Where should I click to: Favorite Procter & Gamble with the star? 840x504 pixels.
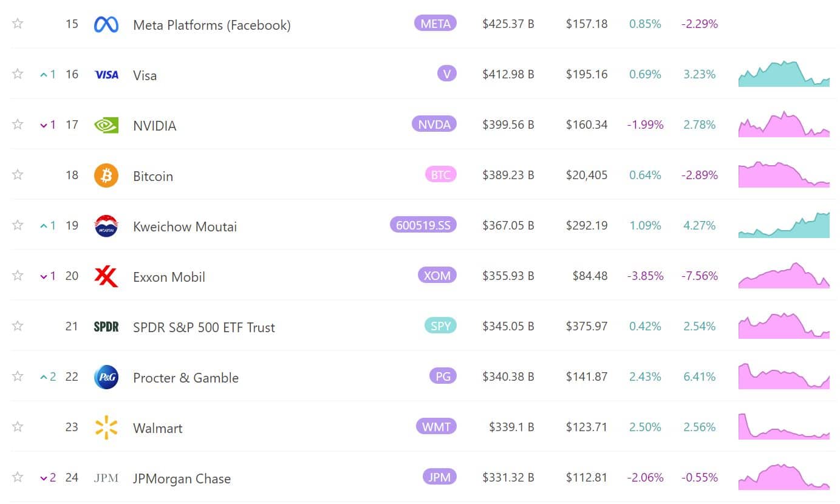click(18, 376)
